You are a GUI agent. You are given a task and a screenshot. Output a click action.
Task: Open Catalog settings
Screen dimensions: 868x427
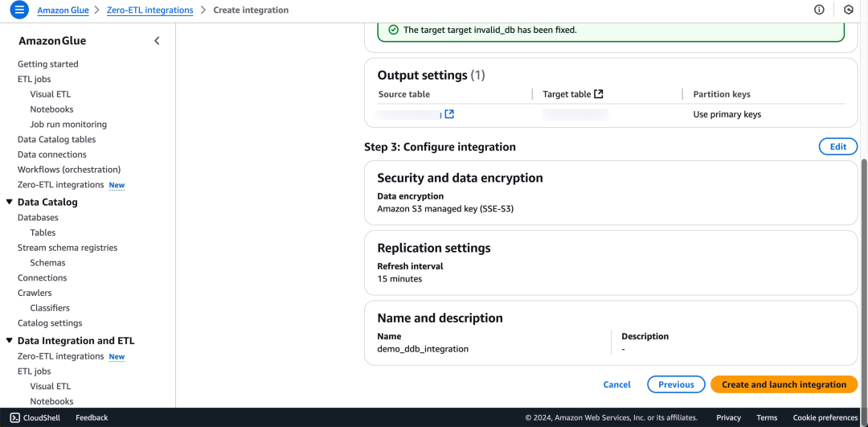50,323
